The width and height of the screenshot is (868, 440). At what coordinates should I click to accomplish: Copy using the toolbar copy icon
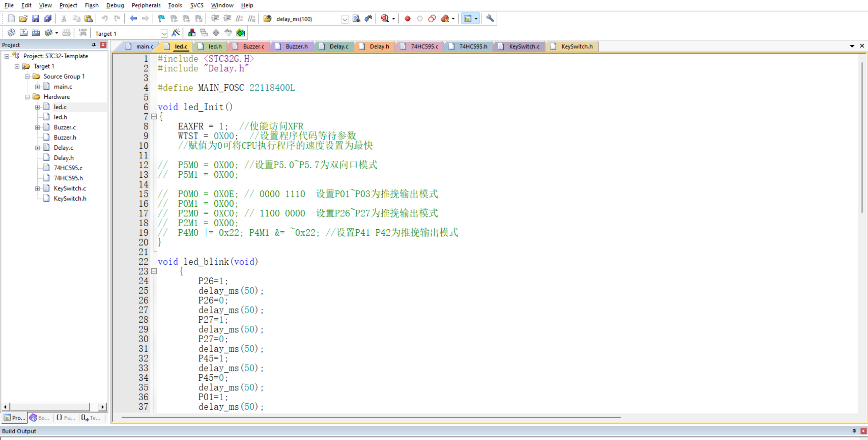pos(76,19)
